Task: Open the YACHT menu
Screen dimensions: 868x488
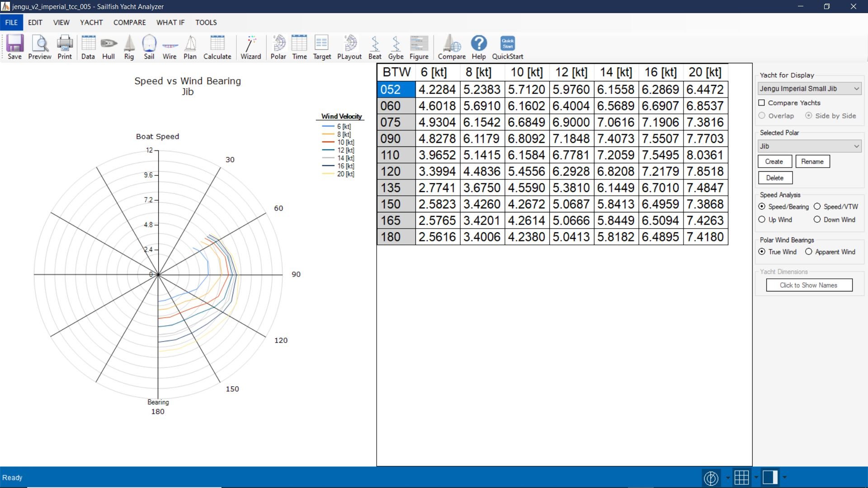Action: pos(91,22)
